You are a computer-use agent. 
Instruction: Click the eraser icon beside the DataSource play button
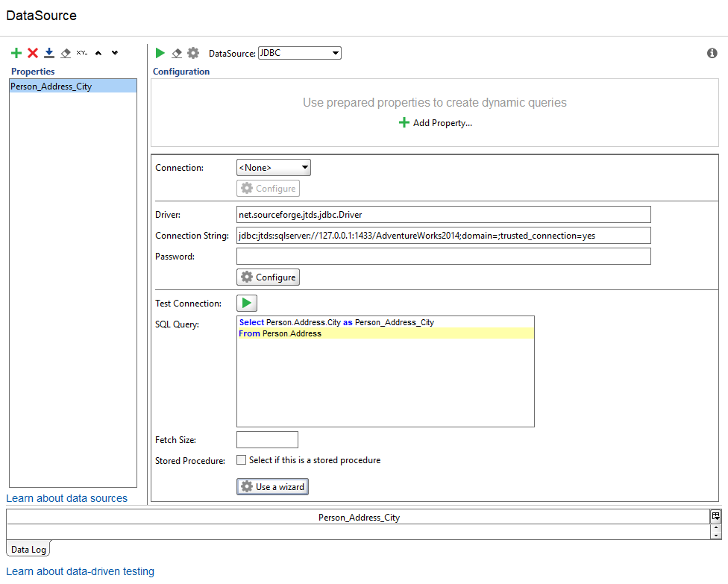pos(177,54)
